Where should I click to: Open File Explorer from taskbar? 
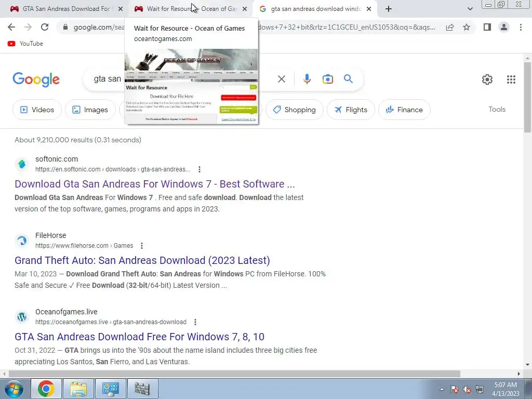78,389
